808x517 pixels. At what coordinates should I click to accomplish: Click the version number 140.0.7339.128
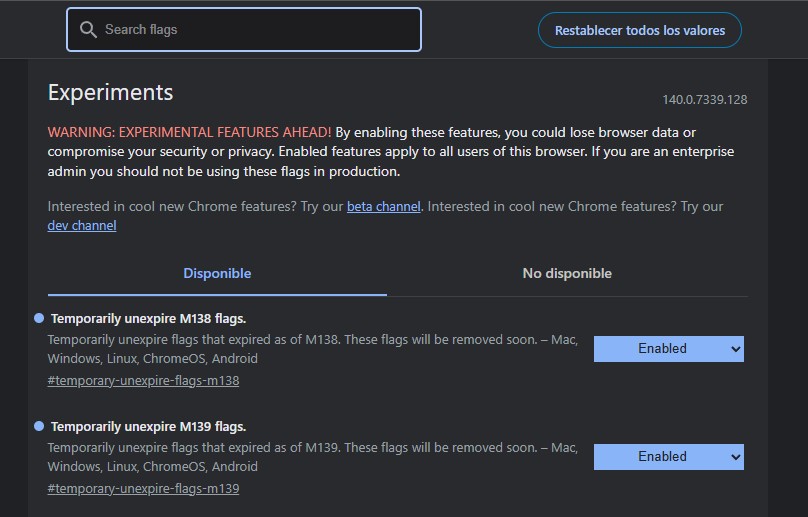point(704,100)
